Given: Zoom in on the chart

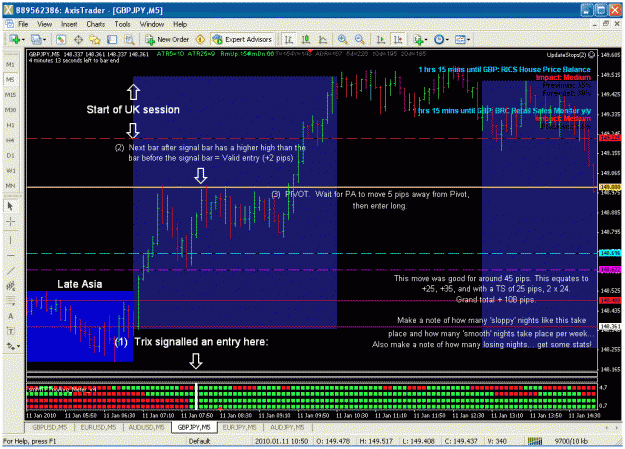Looking at the screenshot, I should pyautogui.click(x=342, y=39).
